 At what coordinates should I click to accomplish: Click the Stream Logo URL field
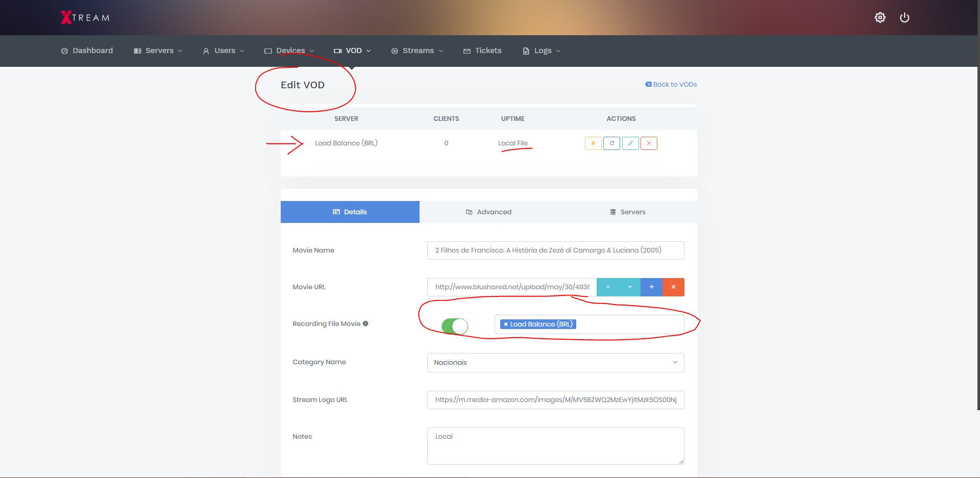click(555, 400)
